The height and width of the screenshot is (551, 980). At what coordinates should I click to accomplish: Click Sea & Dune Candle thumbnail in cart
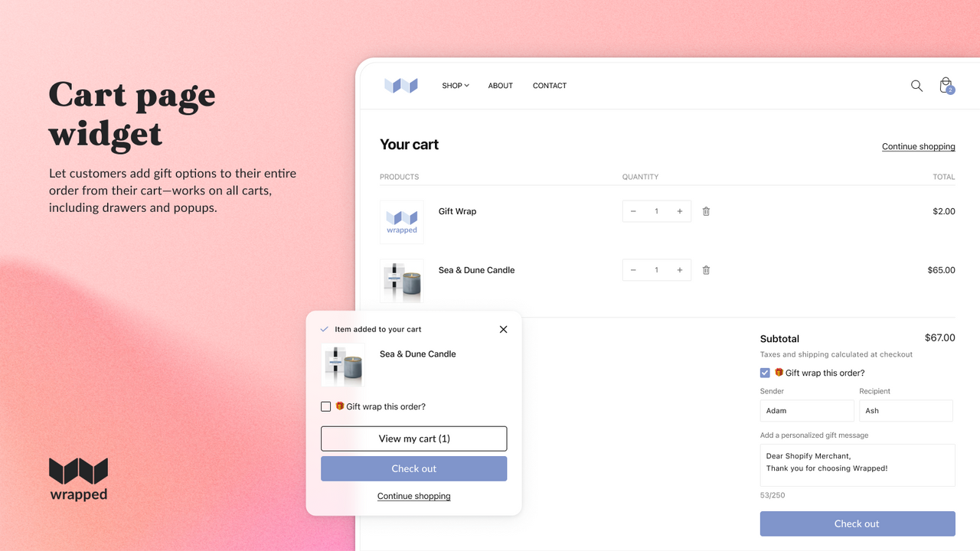pos(401,281)
